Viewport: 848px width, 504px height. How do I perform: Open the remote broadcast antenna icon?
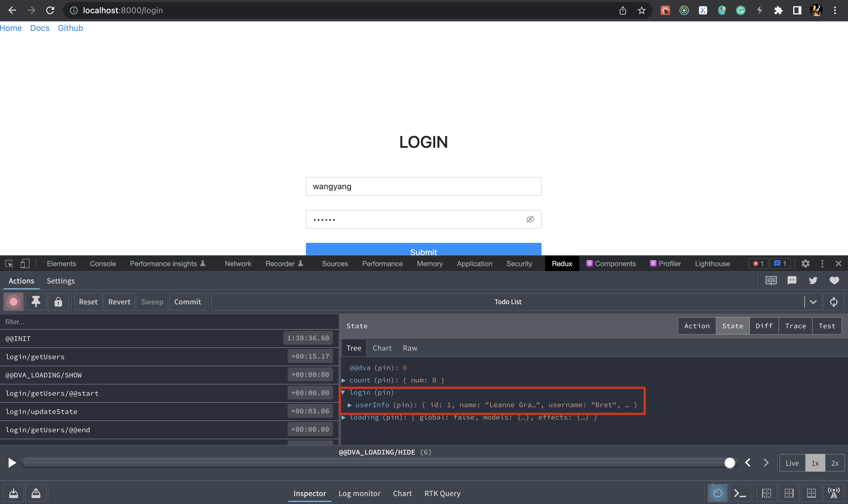click(833, 493)
